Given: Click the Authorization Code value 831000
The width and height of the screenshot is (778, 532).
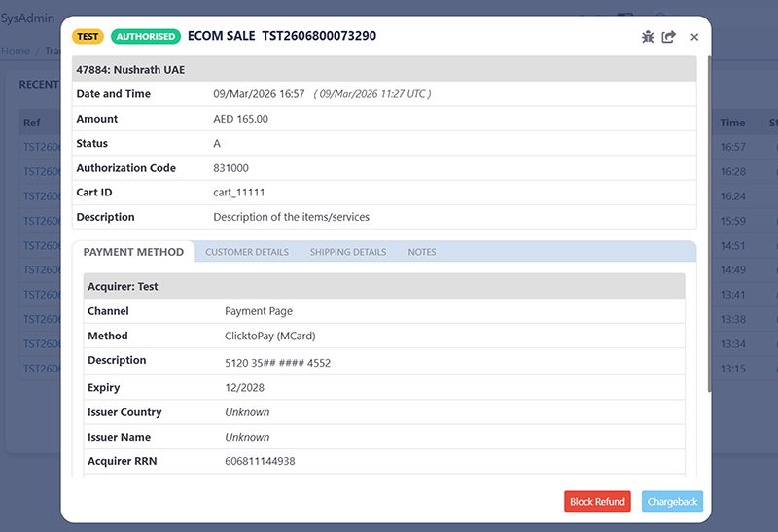Looking at the screenshot, I should click(230, 168).
